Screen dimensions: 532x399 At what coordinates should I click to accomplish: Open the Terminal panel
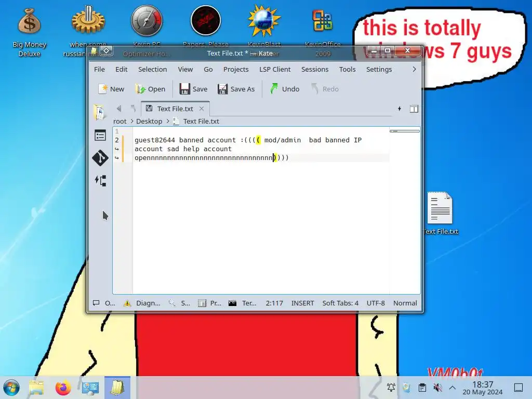242,303
